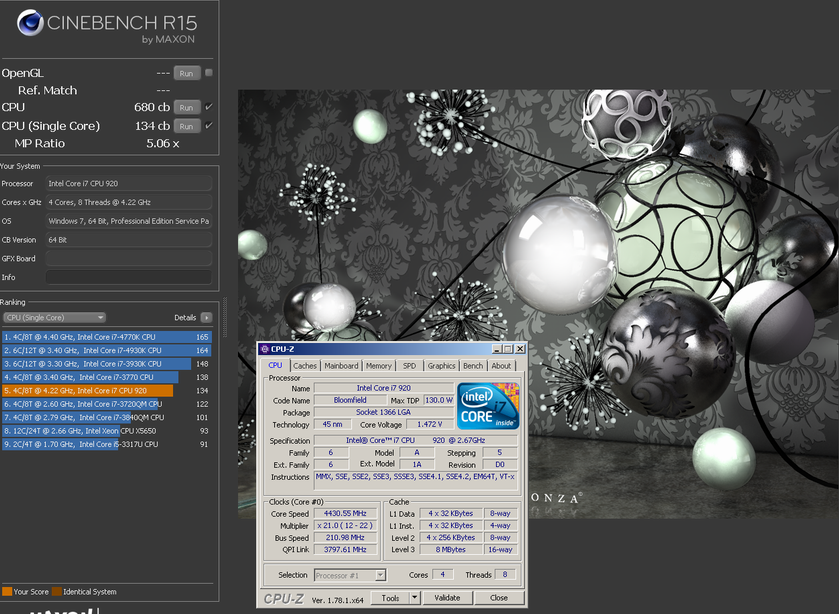Click the CPU score 680 cb

pyautogui.click(x=152, y=107)
